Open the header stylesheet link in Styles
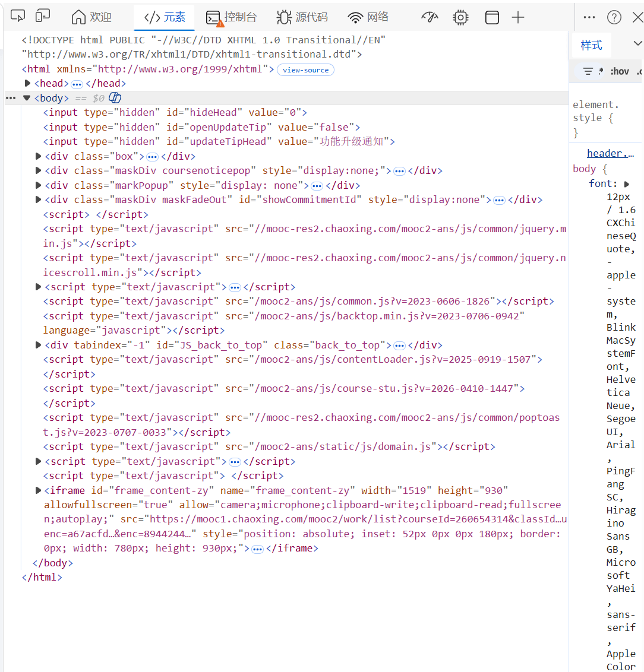The height and width of the screenshot is (672, 644). click(x=610, y=153)
